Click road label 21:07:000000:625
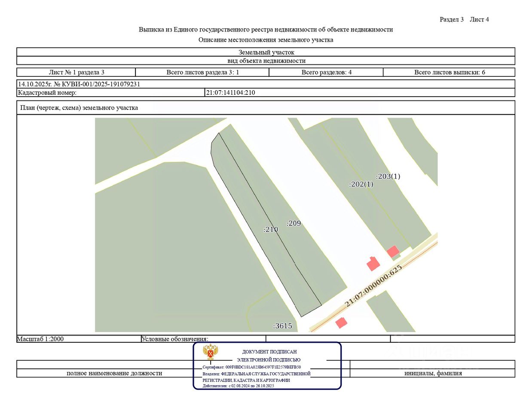This screenshot has width=532, height=411. pos(373,286)
